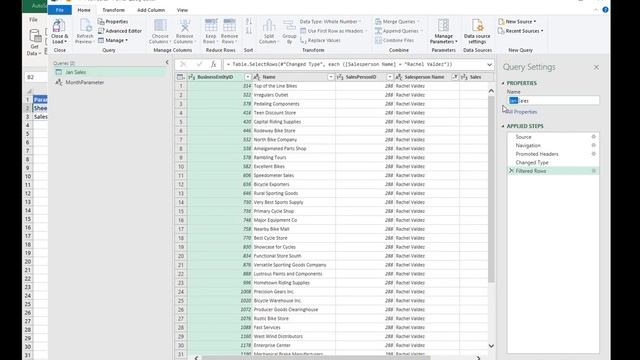Open the Manage dropdown in the Query group

pos(113,40)
